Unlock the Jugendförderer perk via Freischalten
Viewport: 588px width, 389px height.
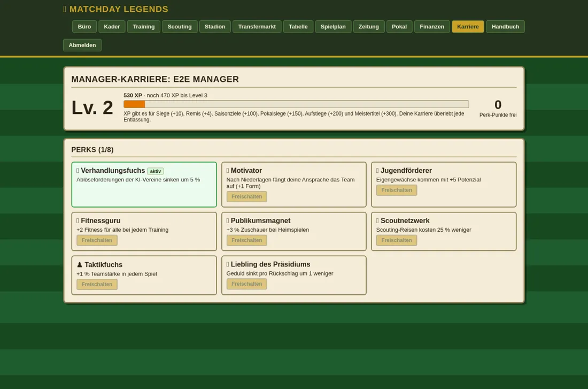[x=397, y=190]
